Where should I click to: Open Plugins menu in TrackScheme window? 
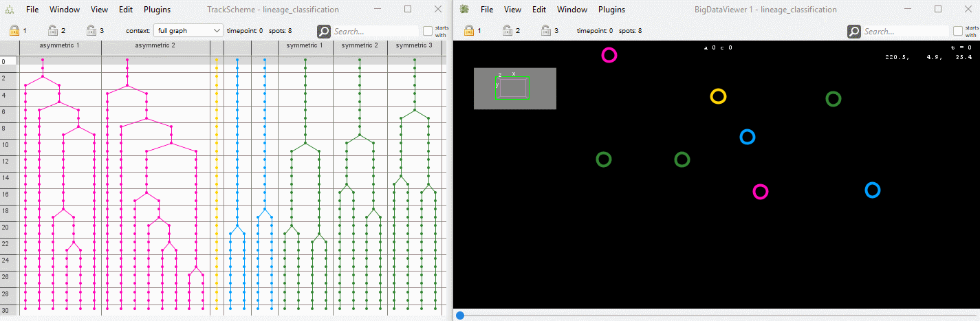click(x=157, y=10)
